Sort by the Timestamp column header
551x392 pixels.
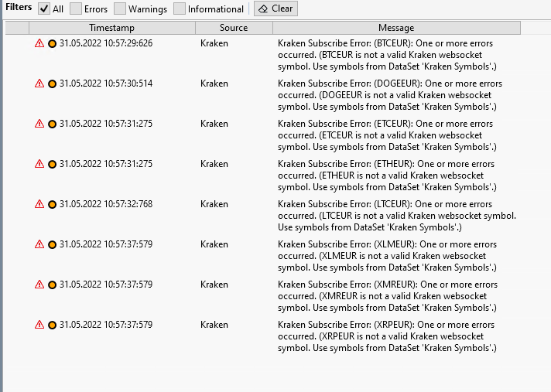coord(112,28)
